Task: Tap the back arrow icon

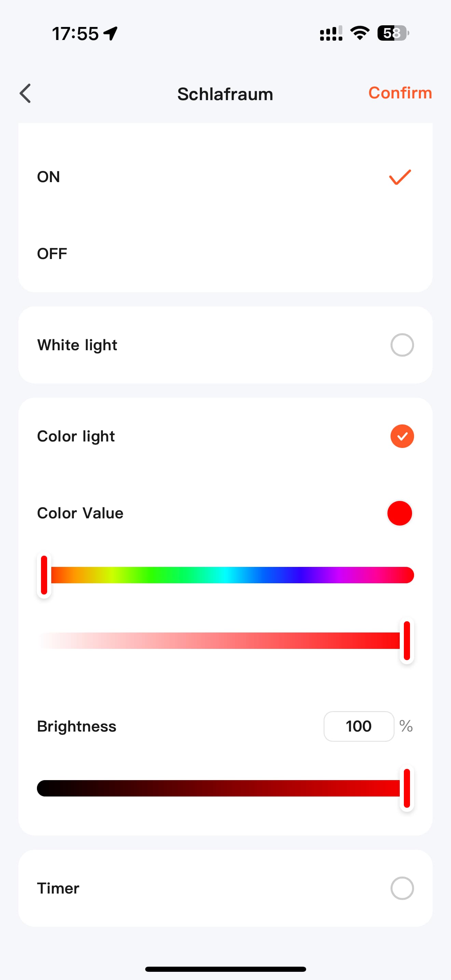Action: tap(26, 94)
